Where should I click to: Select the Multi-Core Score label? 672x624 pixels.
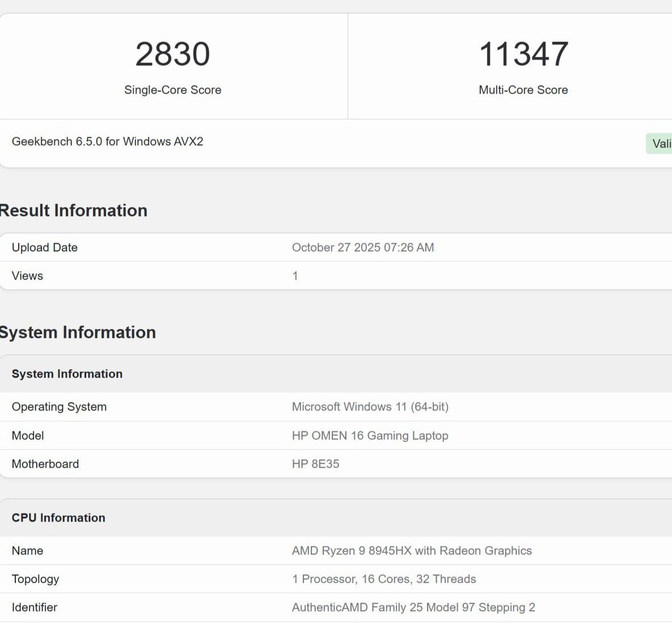[x=523, y=90]
